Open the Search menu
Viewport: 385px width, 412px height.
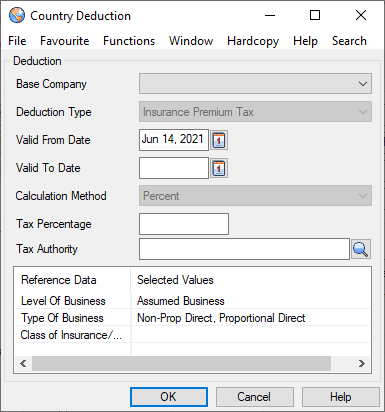coord(349,41)
